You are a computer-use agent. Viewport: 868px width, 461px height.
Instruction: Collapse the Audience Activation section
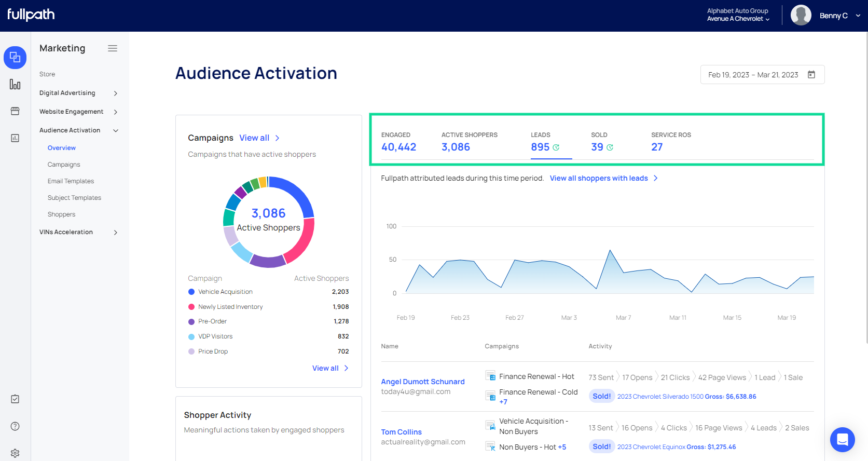click(x=115, y=131)
